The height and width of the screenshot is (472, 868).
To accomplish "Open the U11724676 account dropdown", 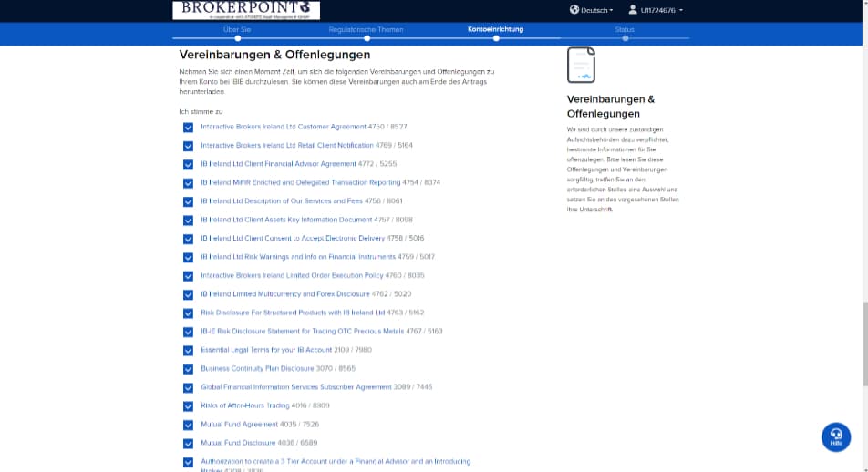I will pos(662,10).
